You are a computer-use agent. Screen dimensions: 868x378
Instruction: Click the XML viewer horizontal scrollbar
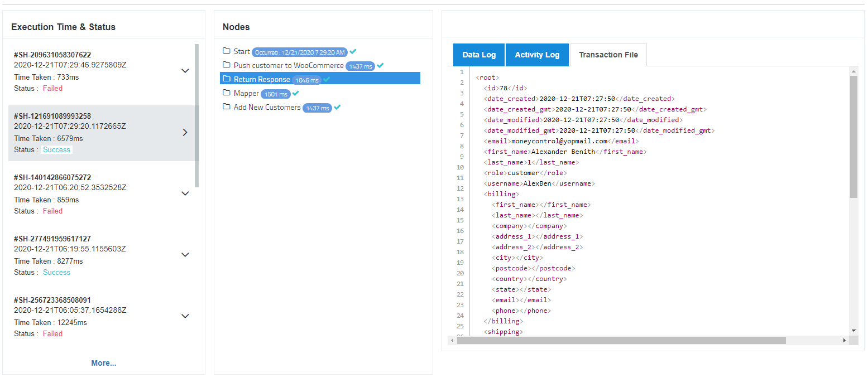(x=621, y=340)
